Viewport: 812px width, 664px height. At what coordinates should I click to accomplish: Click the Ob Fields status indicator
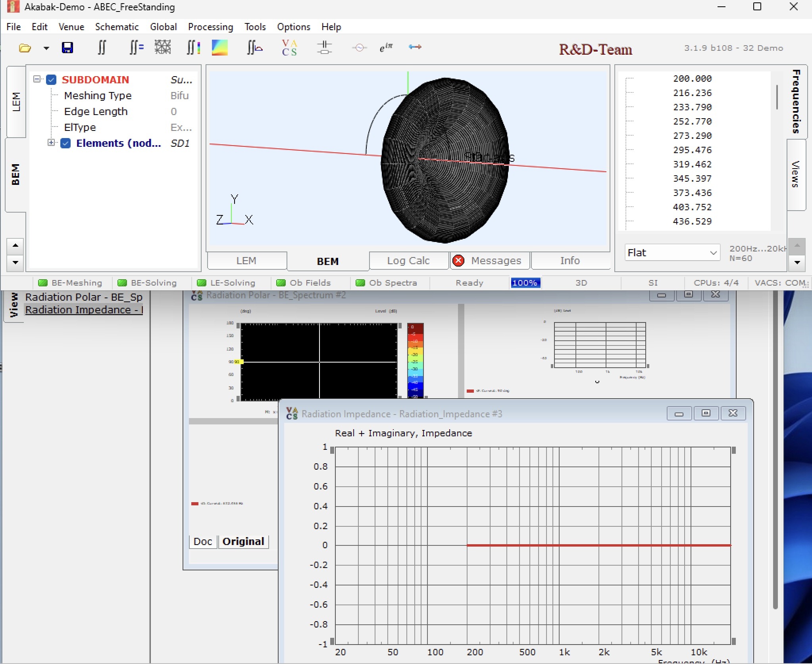tap(304, 283)
